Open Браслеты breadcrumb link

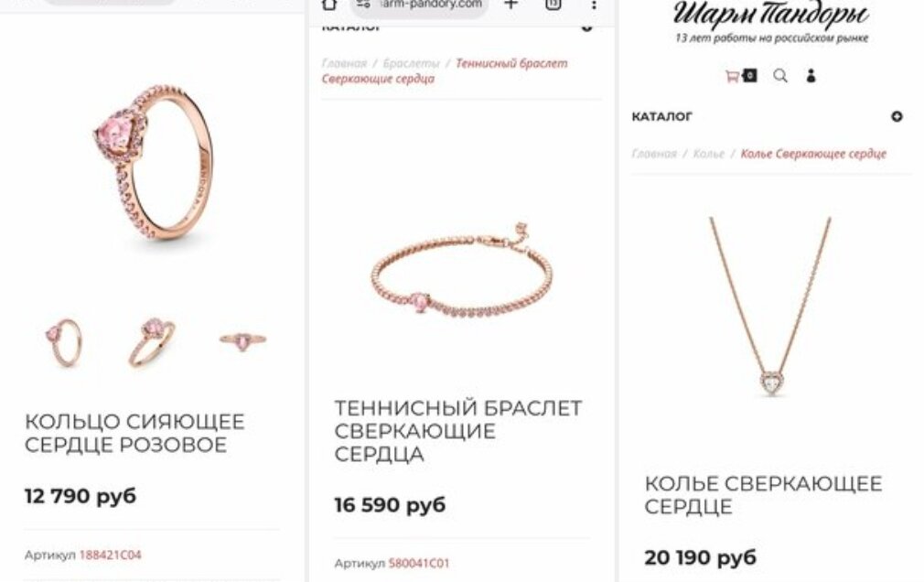tap(412, 63)
